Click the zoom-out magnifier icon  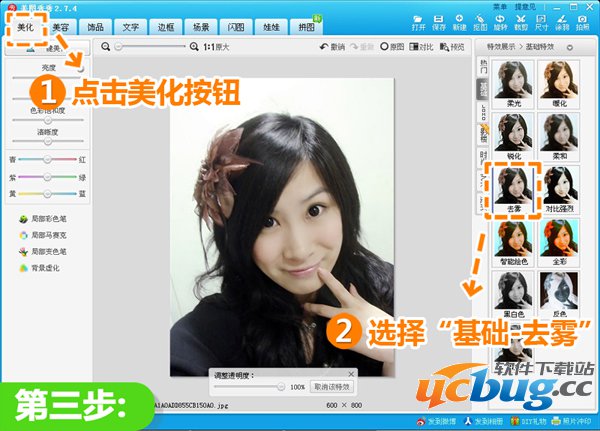point(106,47)
